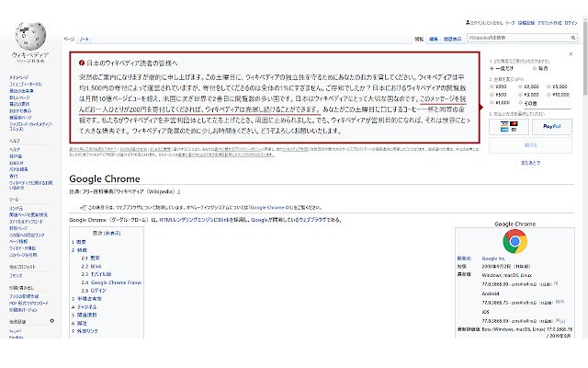The image size is (588, 368).
Task: Select the ¥500 amount option
Action: (492, 95)
